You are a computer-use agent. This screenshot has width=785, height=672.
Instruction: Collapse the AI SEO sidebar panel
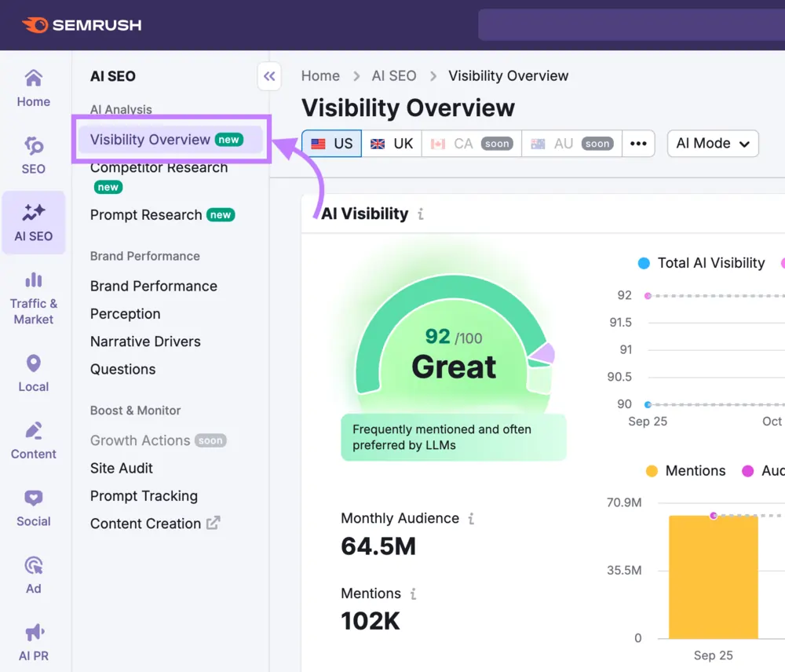coord(269,76)
